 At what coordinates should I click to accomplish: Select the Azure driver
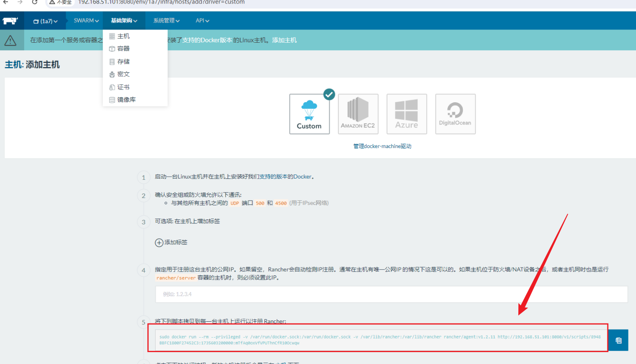(406, 114)
